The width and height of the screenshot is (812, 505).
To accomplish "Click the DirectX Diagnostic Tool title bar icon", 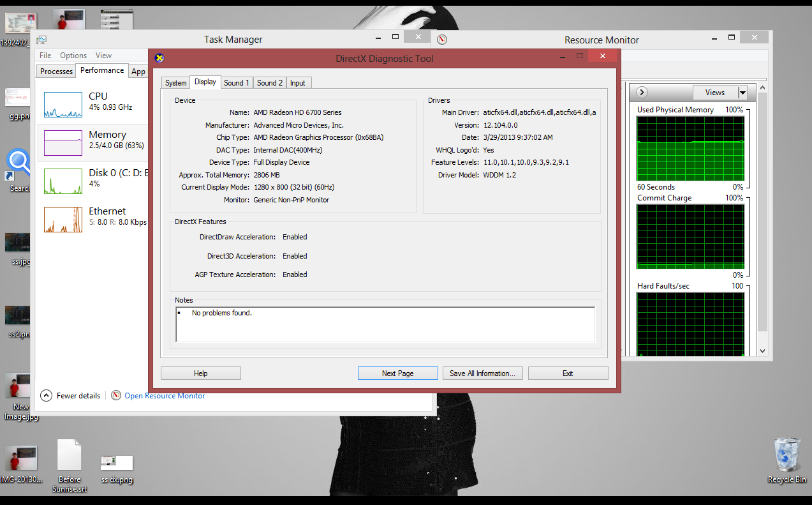I will pos(159,57).
